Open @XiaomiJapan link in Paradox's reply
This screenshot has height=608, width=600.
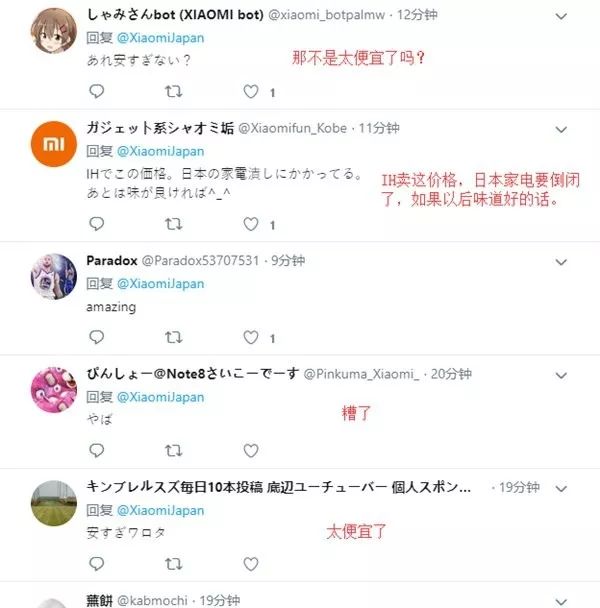[x=161, y=284]
